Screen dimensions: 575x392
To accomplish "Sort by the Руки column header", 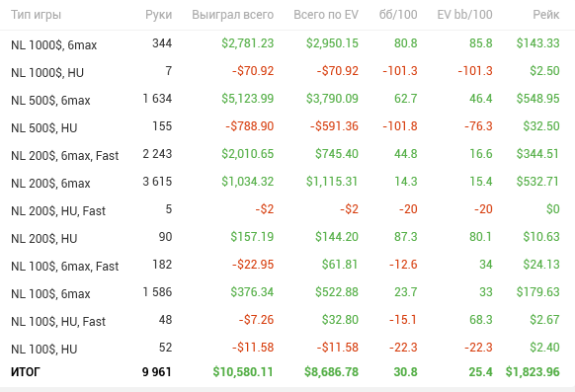I will tap(158, 15).
